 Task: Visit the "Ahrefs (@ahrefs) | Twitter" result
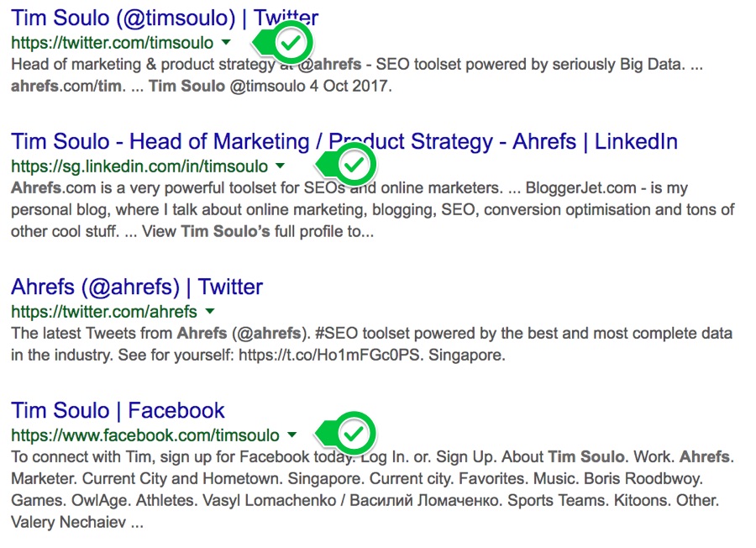click(x=137, y=287)
